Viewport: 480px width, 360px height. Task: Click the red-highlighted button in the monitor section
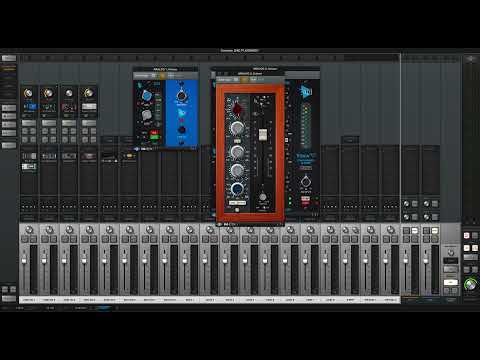point(467,236)
